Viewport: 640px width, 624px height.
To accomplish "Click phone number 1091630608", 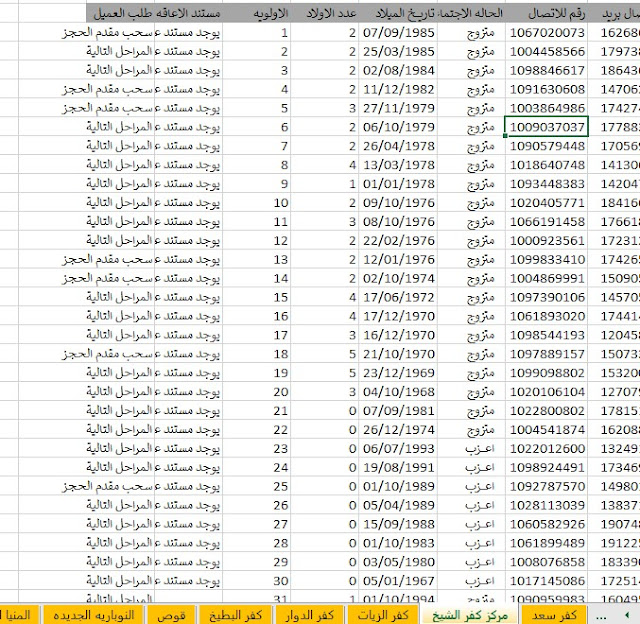I will click(x=547, y=89).
